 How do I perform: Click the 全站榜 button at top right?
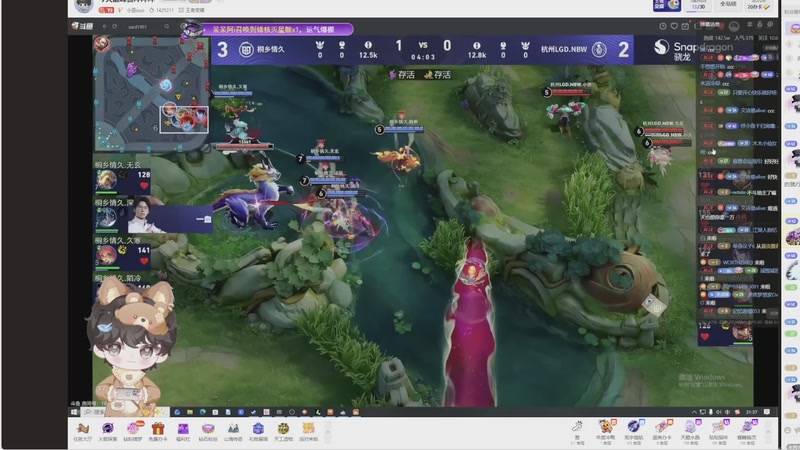728,5
